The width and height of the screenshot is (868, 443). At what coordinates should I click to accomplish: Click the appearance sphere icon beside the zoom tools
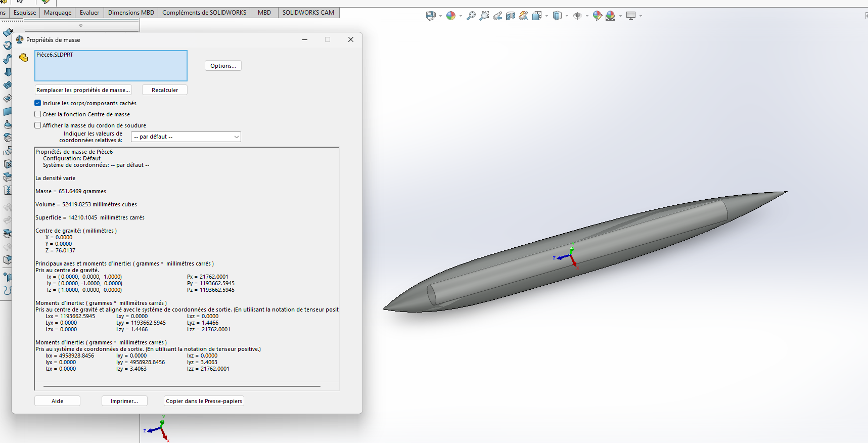(451, 16)
